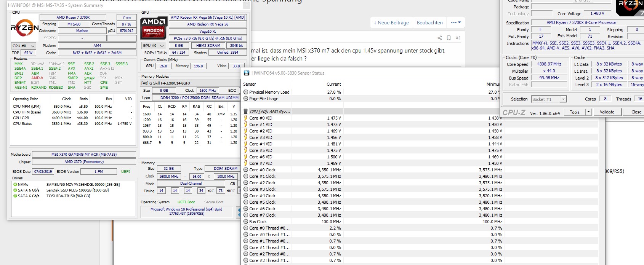Viewport: 644px width, 265px height.
Task: Click the MSI X370 GAMING M7 ACK field
Action: [84, 154]
